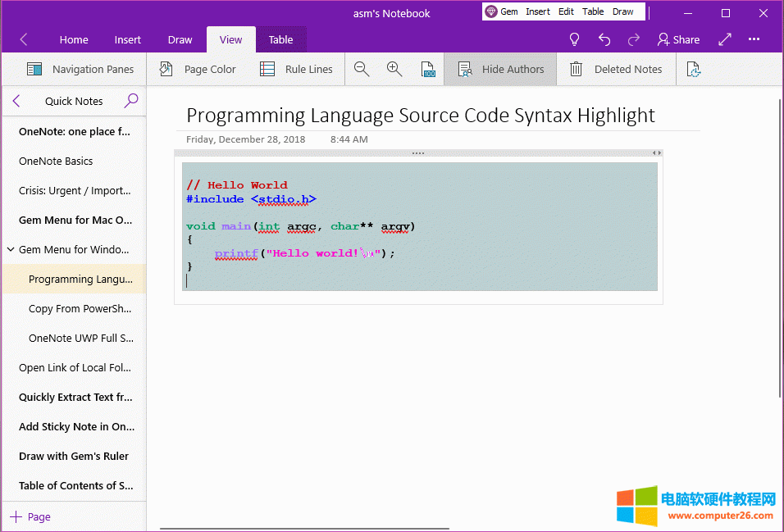
Task: Search notes with the magnifier icon
Action: tap(131, 101)
